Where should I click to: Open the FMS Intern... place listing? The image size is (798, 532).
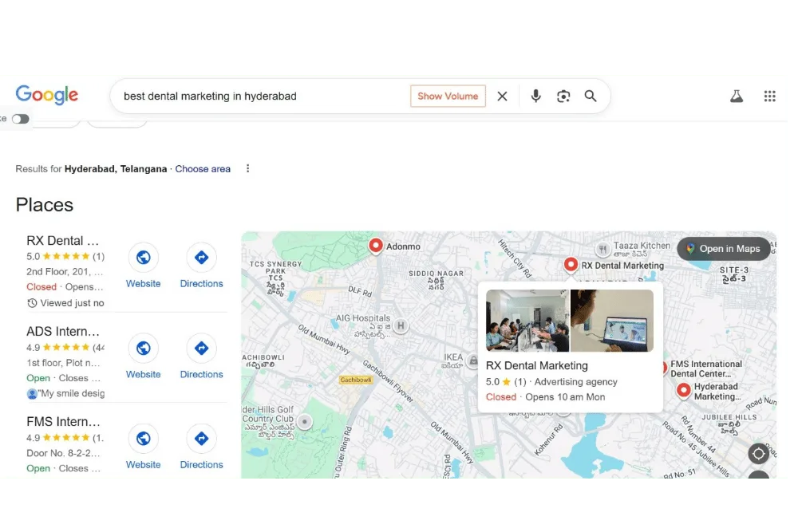click(63, 422)
